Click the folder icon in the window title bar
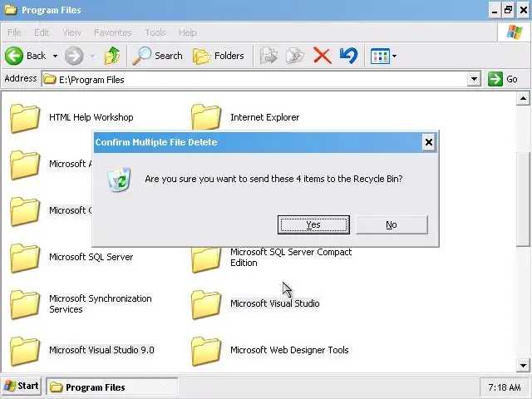The width and height of the screenshot is (532, 399). point(10,9)
